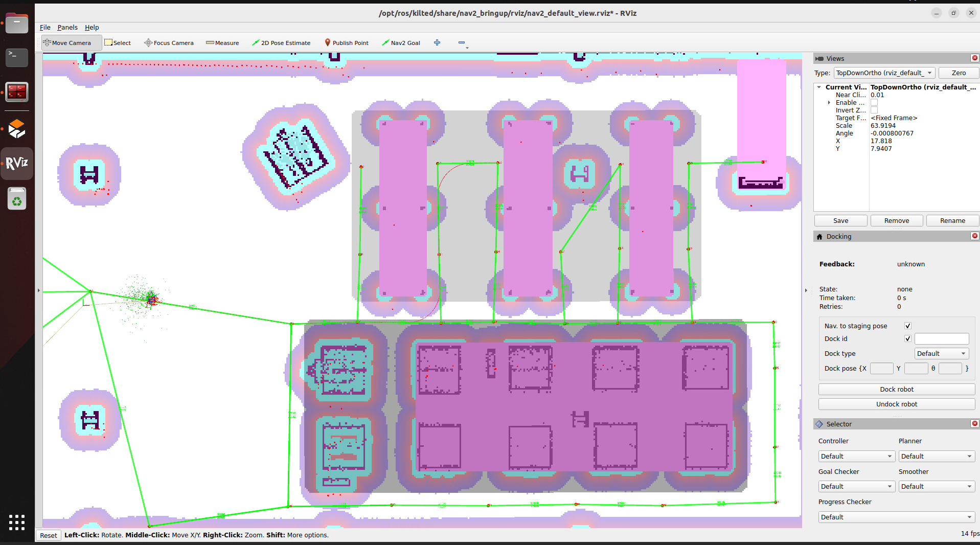This screenshot has width=980, height=545.
Task: Open the Trash from the dock
Action: click(17, 198)
